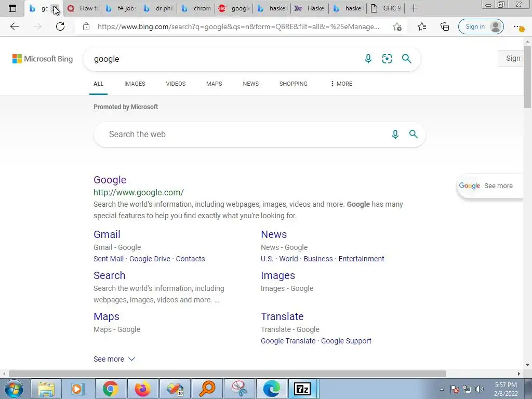This screenshot has height=399, width=532.
Task: Open the http://www.google.com/ URL link
Action: click(138, 192)
